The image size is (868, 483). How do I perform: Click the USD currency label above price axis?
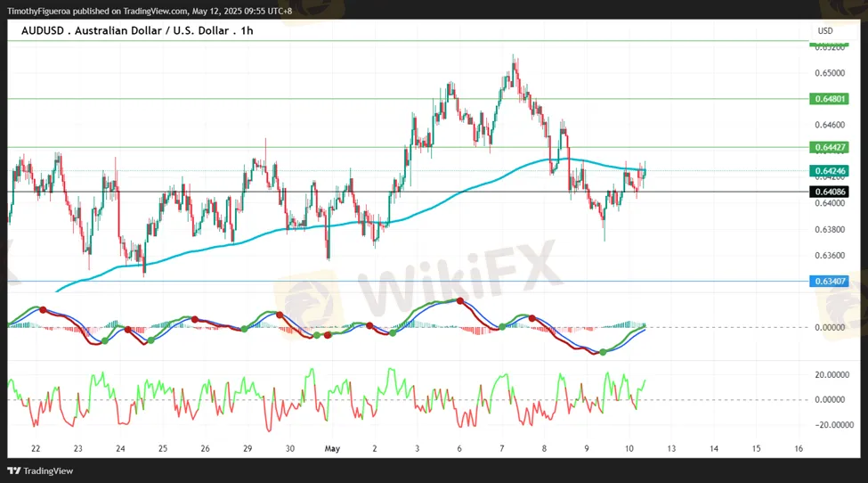(825, 31)
